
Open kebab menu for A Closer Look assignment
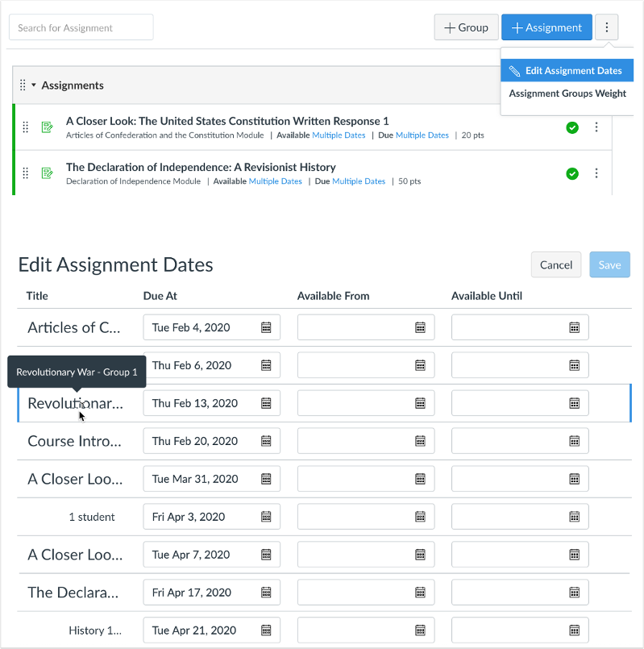click(596, 127)
